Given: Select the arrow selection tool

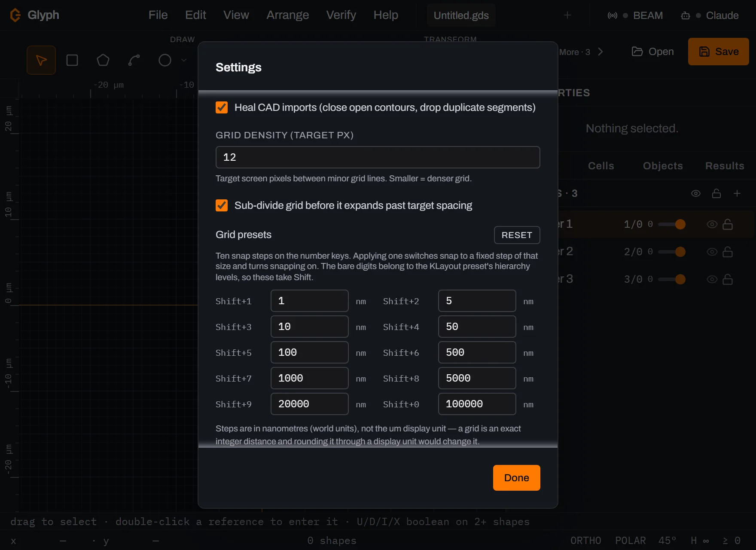Looking at the screenshot, I should coord(41,60).
